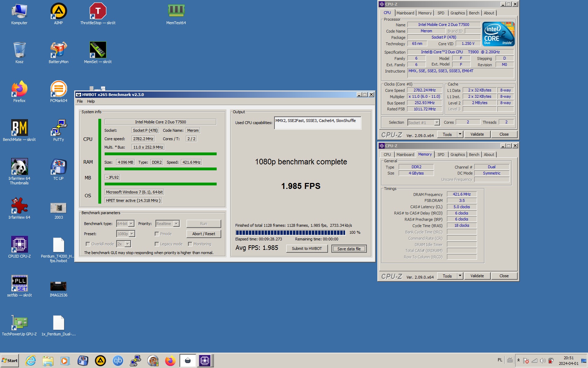Launch Firefox desktop icon
The width and height of the screenshot is (588, 368).
pos(19,92)
